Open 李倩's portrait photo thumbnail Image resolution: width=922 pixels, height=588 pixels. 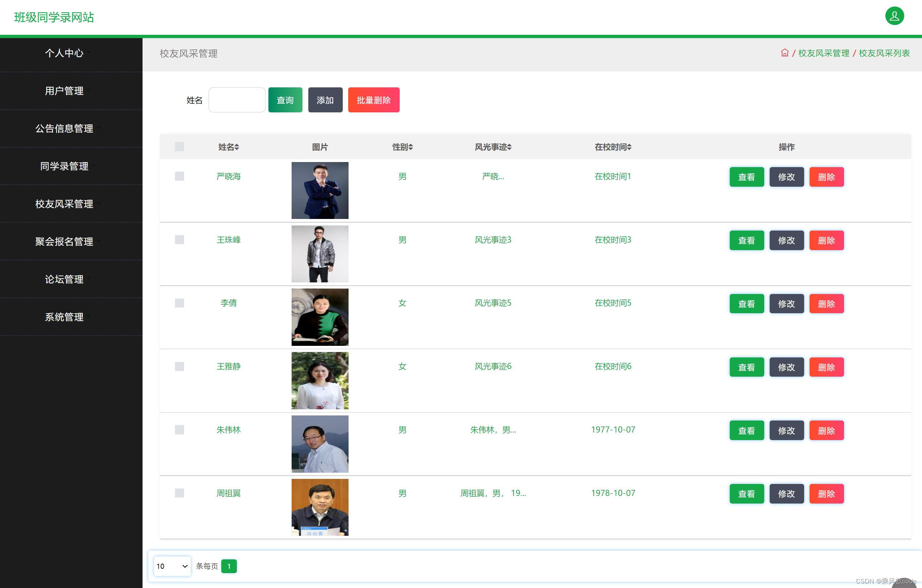[320, 317]
